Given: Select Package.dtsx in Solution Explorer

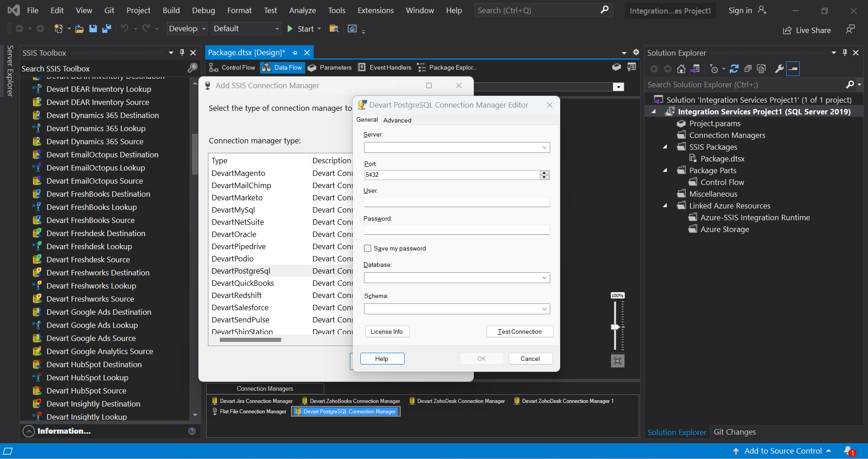Looking at the screenshot, I should click(722, 159).
